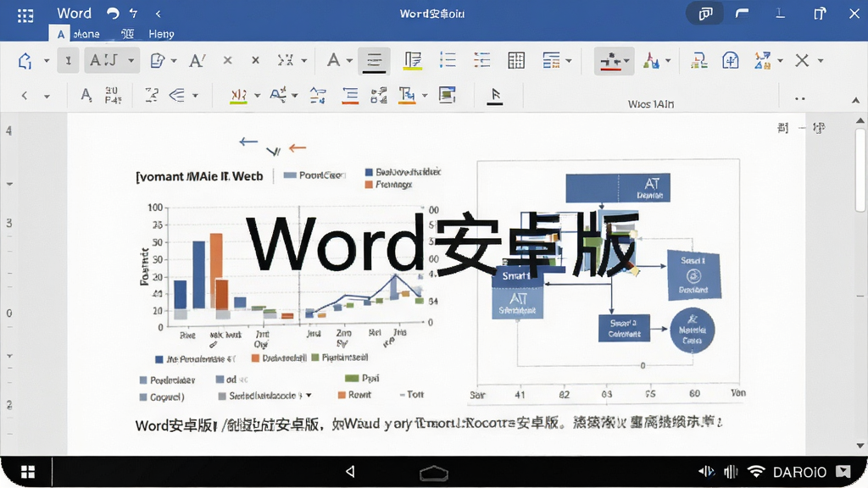Image resolution: width=868 pixels, height=488 pixels.
Task: Click the vertical scrollbar thumb
Action: pyautogui.click(x=860, y=170)
